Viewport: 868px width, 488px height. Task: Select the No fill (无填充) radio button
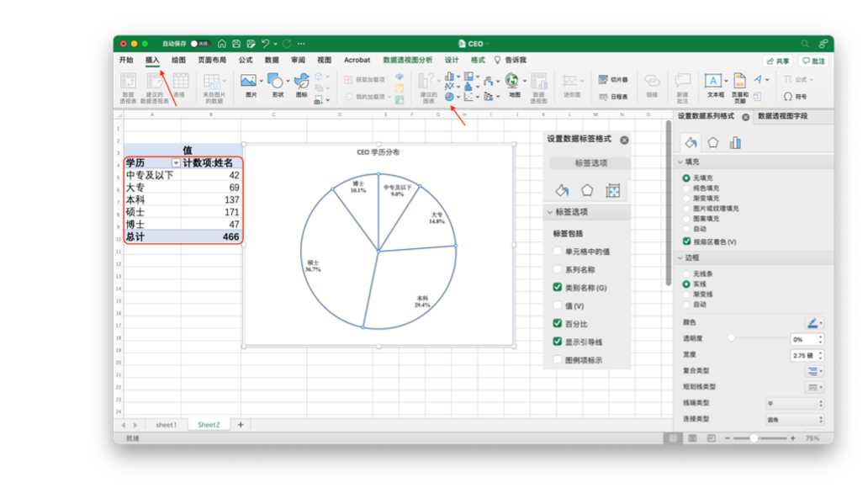tap(686, 178)
